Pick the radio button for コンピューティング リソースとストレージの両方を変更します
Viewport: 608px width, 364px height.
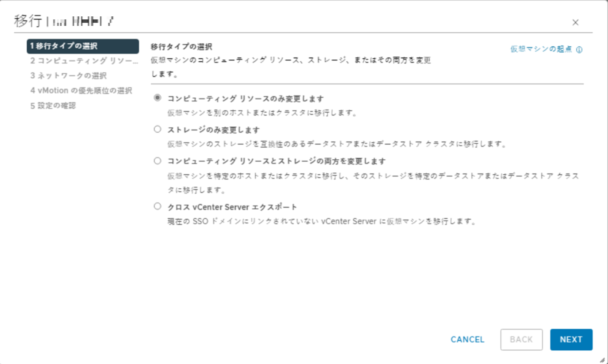(158, 161)
